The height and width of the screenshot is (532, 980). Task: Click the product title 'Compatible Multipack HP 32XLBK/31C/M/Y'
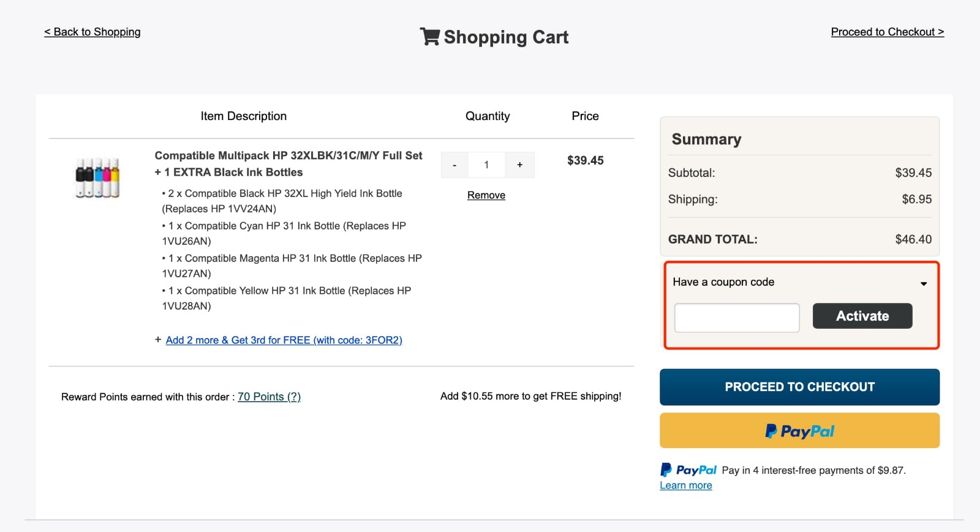(x=288, y=164)
